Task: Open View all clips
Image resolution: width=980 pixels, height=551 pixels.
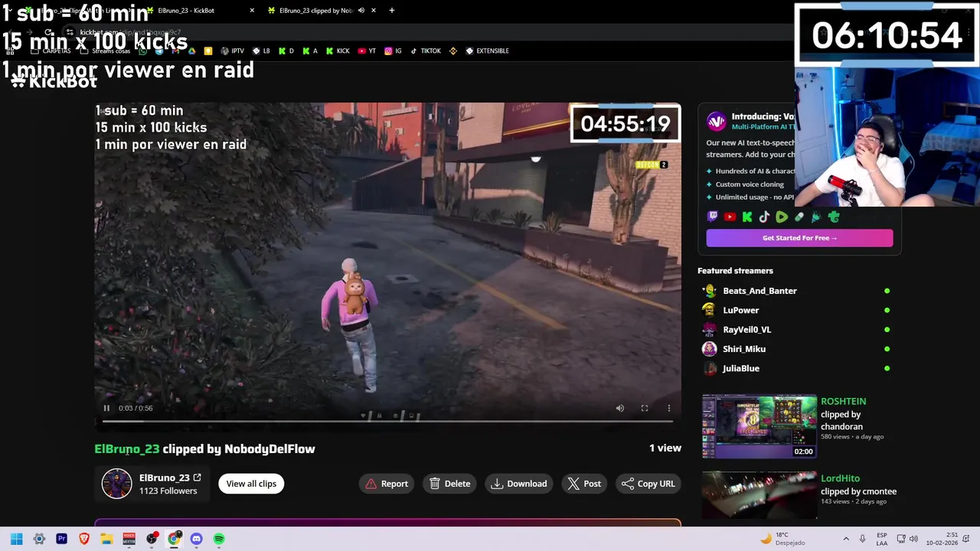Action: (x=251, y=484)
